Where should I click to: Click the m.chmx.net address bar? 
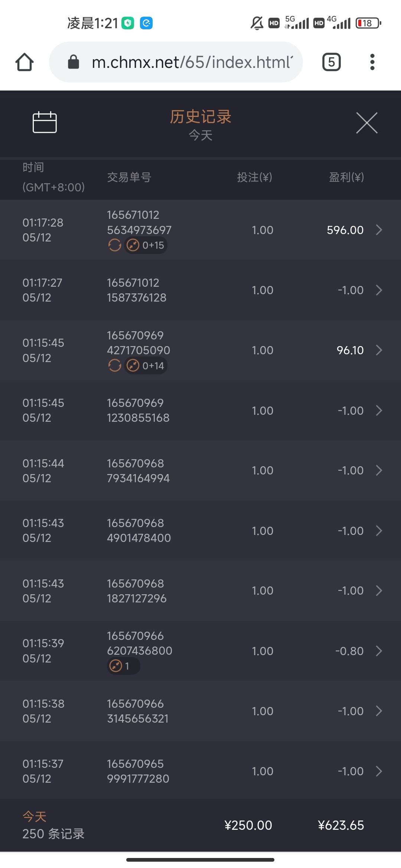click(x=192, y=62)
